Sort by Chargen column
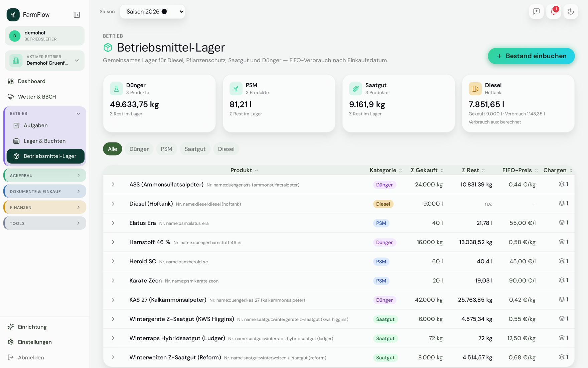This screenshot has width=588, height=368. point(558,170)
